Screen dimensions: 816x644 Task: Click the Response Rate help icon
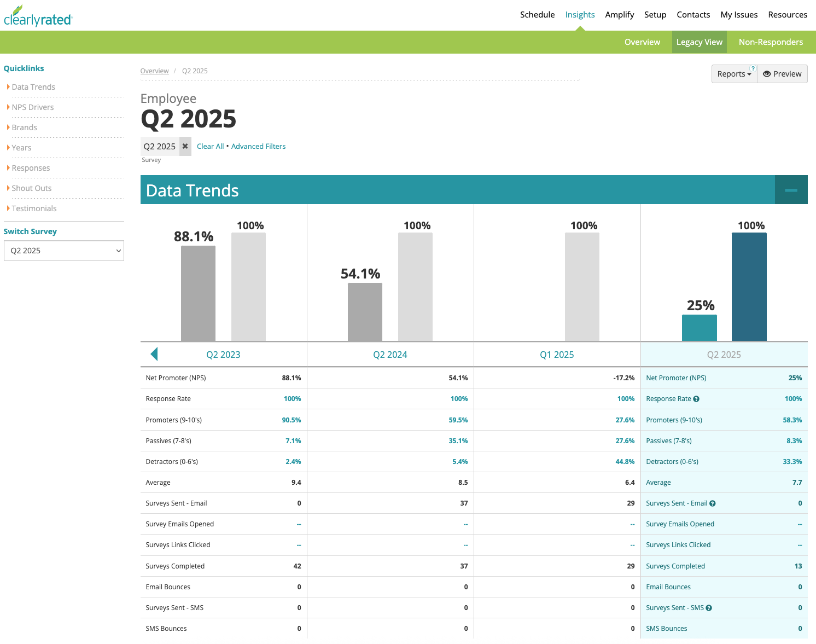(x=696, y=399)
